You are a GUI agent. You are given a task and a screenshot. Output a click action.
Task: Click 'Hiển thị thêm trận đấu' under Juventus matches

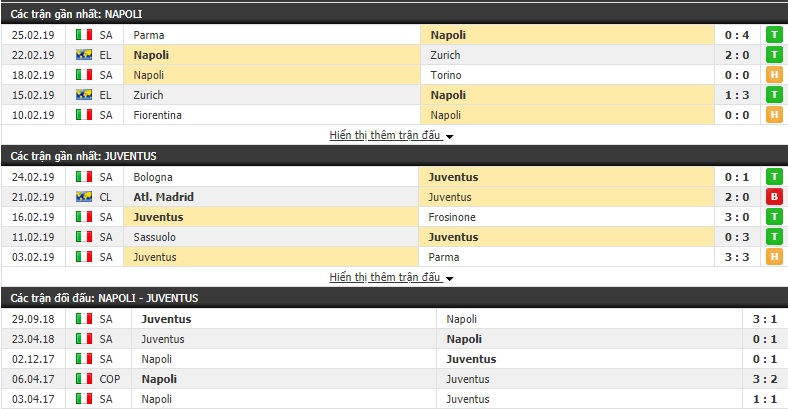[385, 277]
